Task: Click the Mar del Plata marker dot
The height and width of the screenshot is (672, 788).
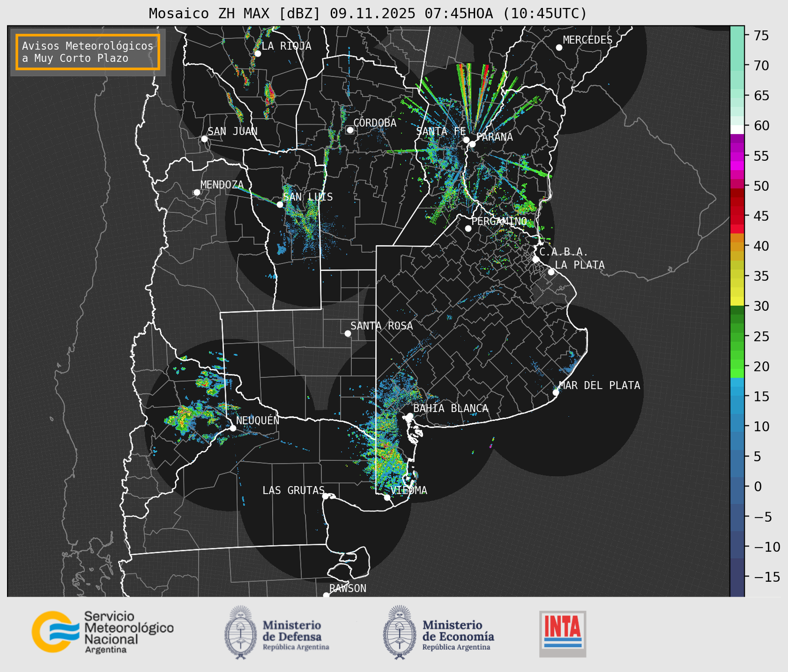Action: (x=555, y=392)
